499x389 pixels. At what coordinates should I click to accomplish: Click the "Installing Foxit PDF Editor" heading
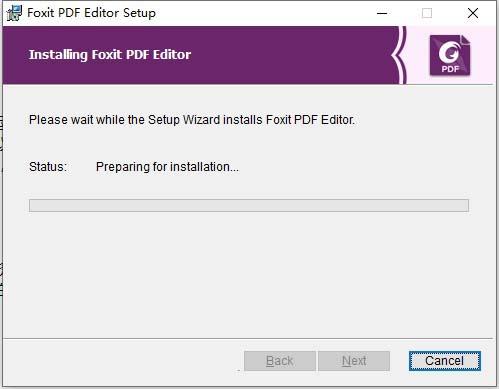(x=110, y=55)
